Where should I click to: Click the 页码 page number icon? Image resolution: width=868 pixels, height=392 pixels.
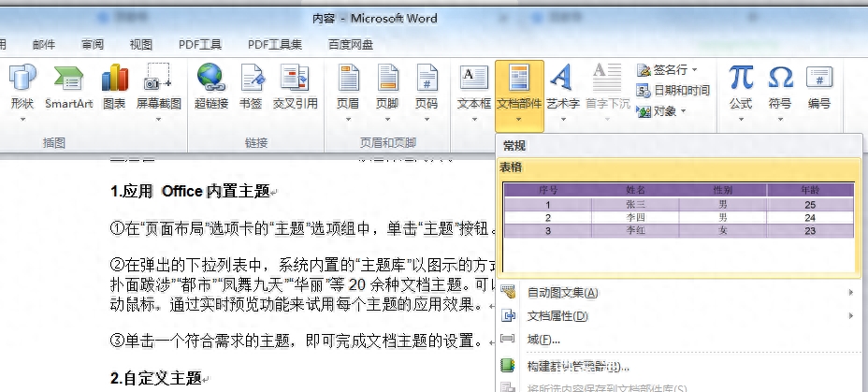[x=427, y=78]
